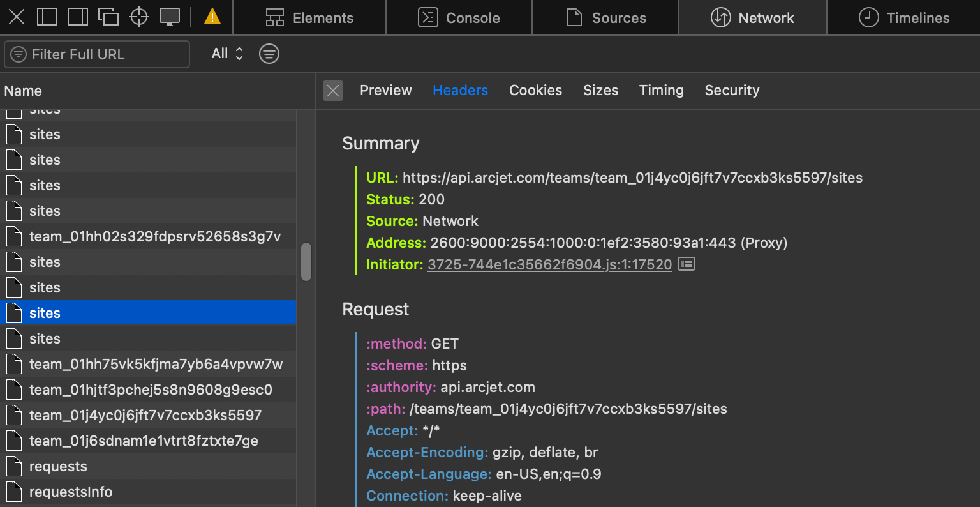Select request team_01j4yc0j6jft7v7ccxb3ks5597
Viewport: 980px width, 507px height.
(x=148, y=415)
